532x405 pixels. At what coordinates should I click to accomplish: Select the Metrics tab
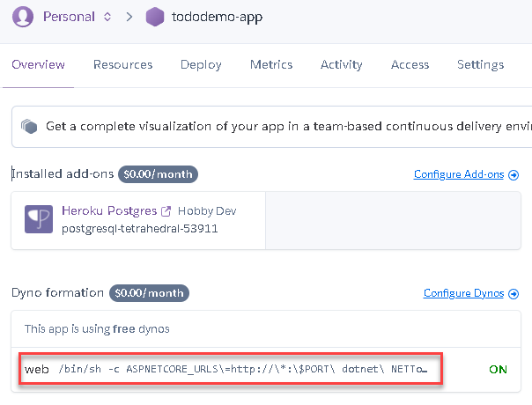271,64
